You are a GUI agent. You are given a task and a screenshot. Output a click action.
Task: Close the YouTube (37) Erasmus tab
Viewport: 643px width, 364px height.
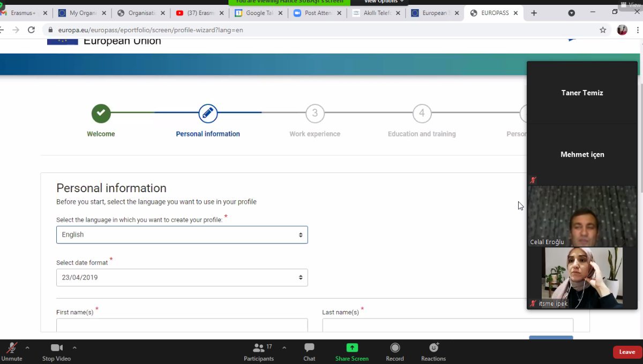[222, 13]
